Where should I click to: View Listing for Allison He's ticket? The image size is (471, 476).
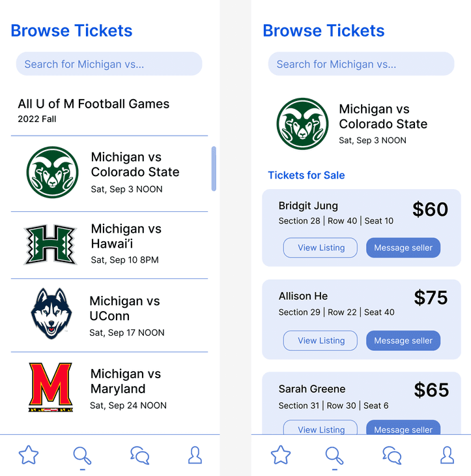point(321,340)
